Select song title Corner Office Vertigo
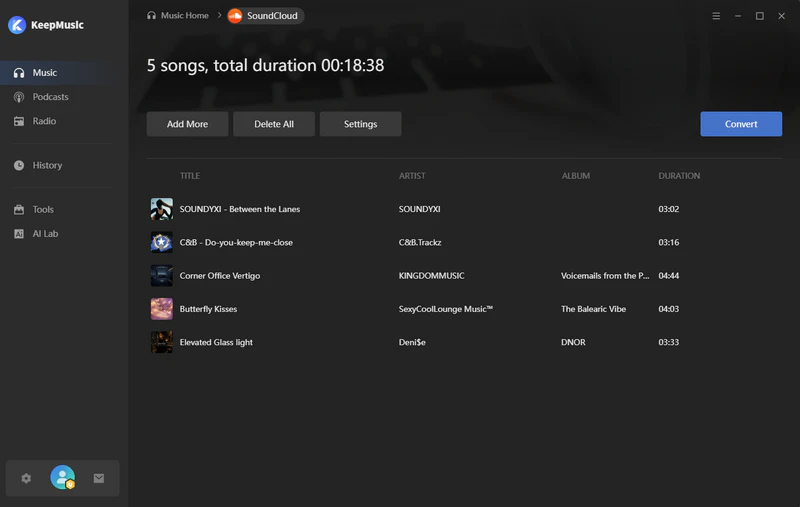The width and height of the screenshot is (800, 507). coord(220,275)
